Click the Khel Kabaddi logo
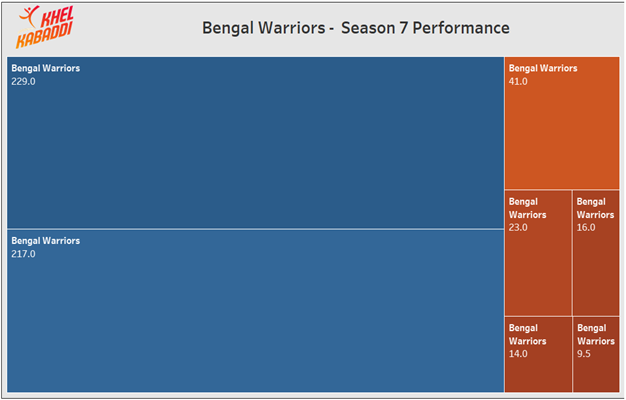 [x=45, y=27]
